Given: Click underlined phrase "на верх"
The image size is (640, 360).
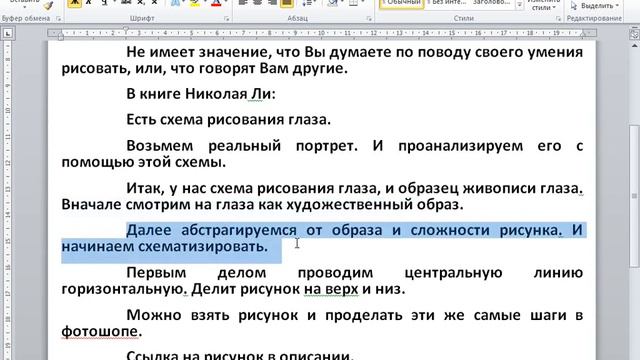Looking at the screenshot, I should click(x=331, y=289).
